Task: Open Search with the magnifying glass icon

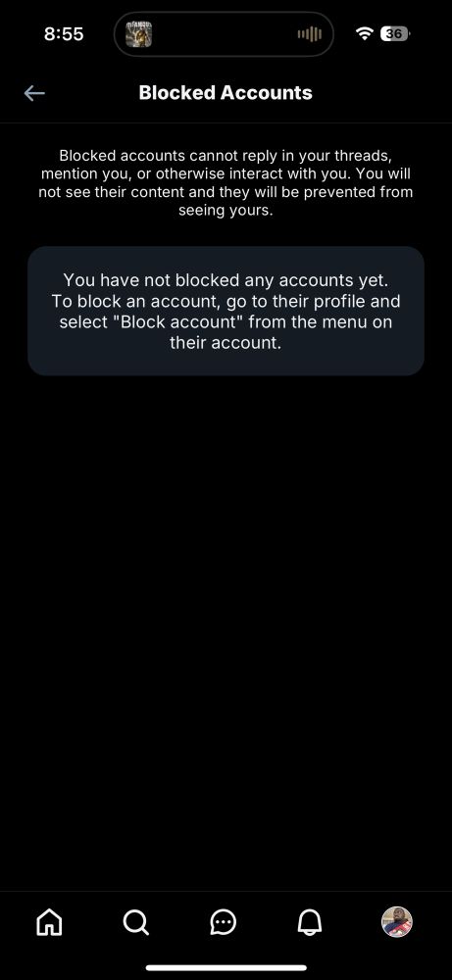Action: point(135,921)
